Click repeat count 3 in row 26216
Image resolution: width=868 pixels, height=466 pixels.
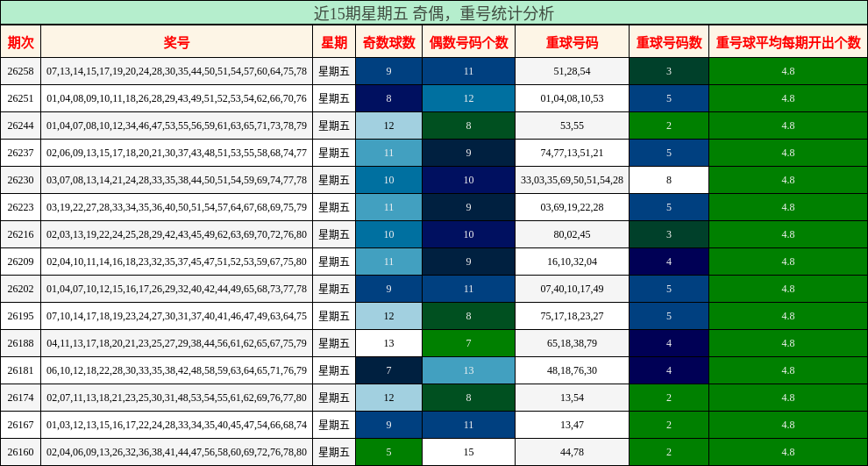pos(669,233)
